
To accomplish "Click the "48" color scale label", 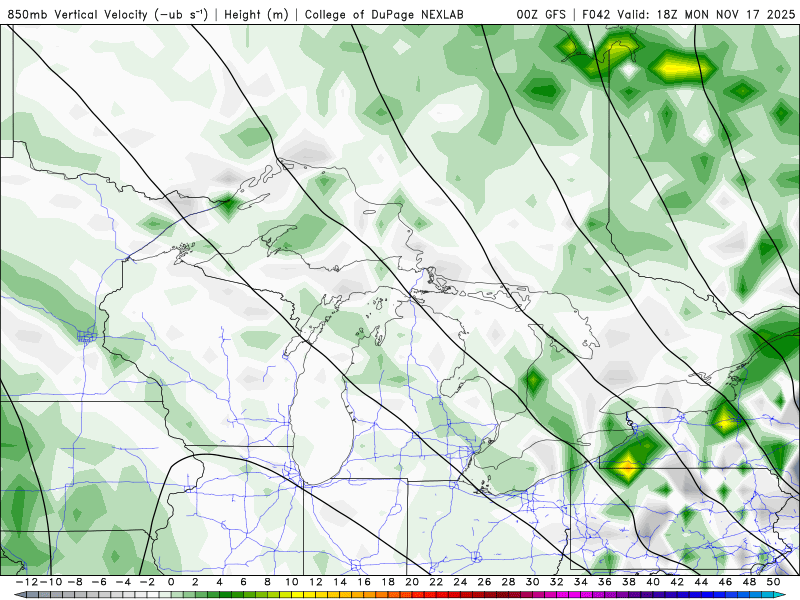I will [x=749, y=582].
